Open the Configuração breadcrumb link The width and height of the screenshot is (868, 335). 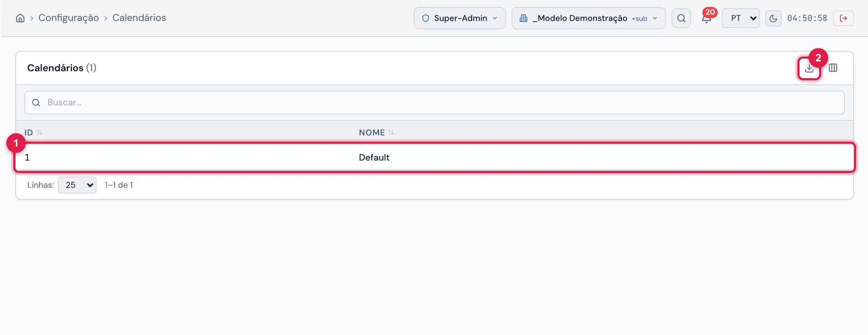(x=68, y=18)
